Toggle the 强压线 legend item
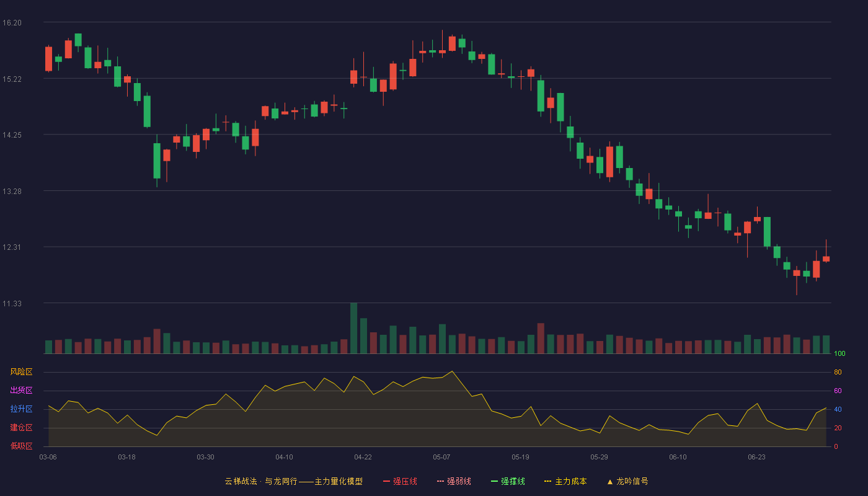This screenshot has width=868, height=496. [x=400, y=481]
